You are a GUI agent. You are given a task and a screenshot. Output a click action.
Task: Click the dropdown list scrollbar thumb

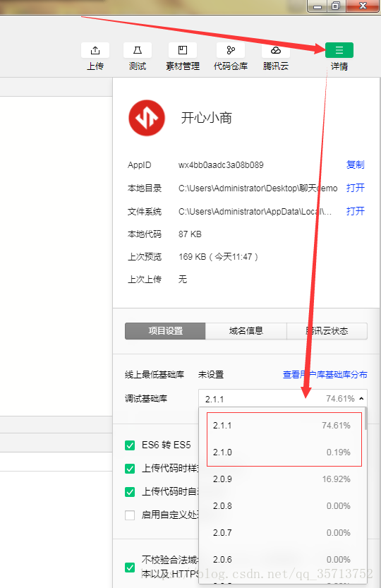(x=365, y=419)
